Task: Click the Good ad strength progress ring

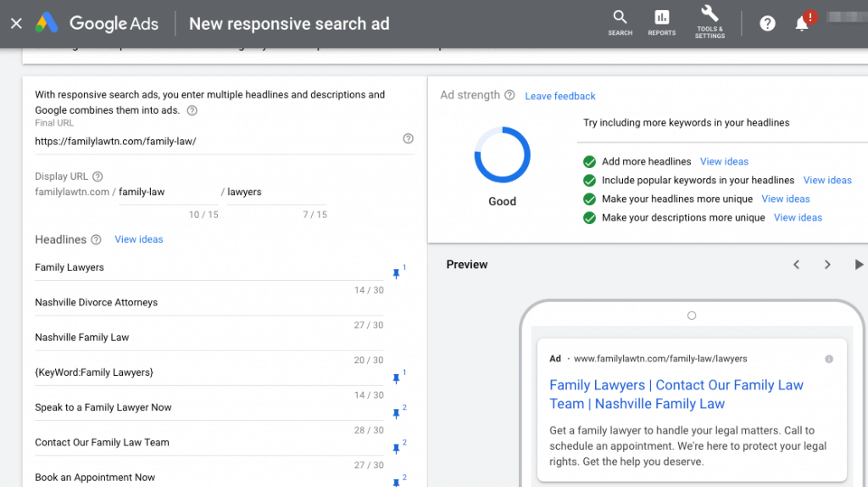Action: [502, 154]
